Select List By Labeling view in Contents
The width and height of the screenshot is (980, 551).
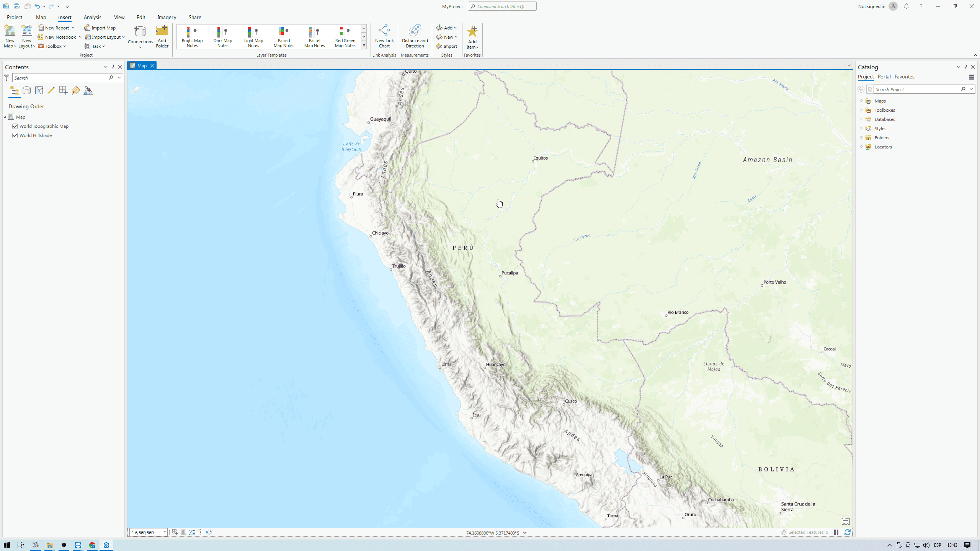tap(75, 91)
